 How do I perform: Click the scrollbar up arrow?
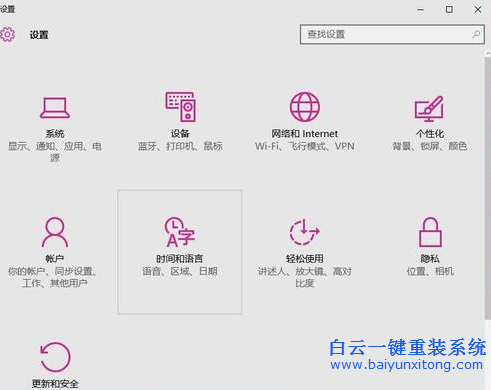click(488, 53)
